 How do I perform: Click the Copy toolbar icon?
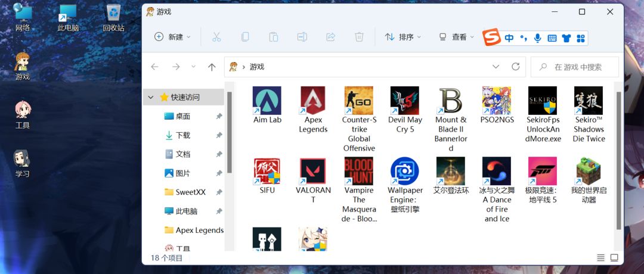coord(245,37)
